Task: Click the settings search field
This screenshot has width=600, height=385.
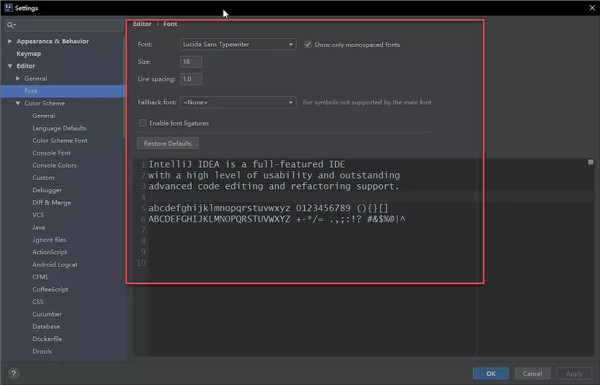Action: point(64,25)
